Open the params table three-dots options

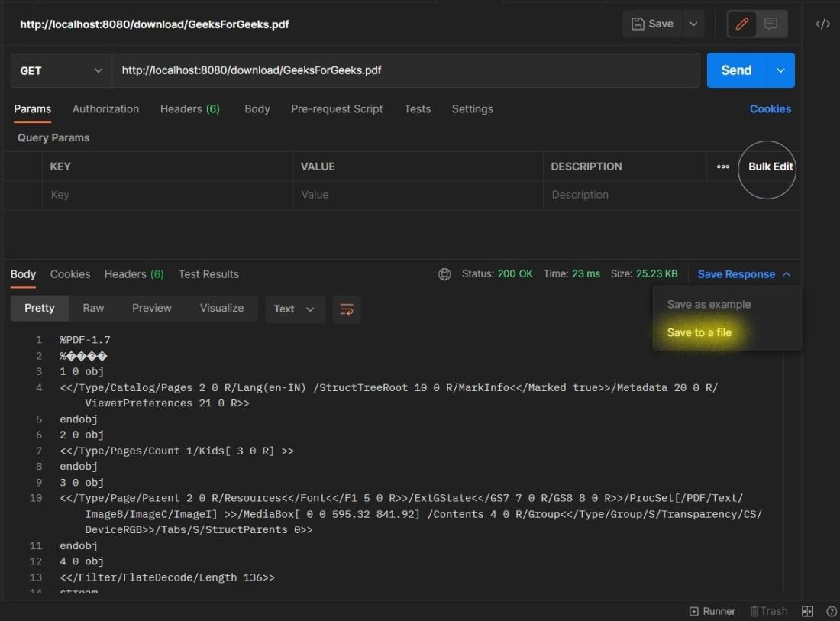pyautogui.click(x=722, y=167)
